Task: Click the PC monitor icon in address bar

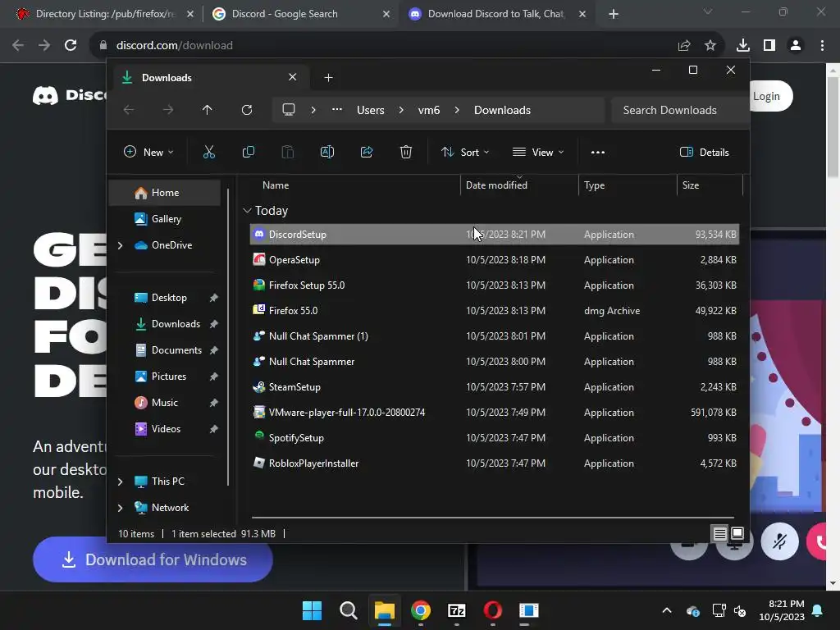Action: coord(289,110)
